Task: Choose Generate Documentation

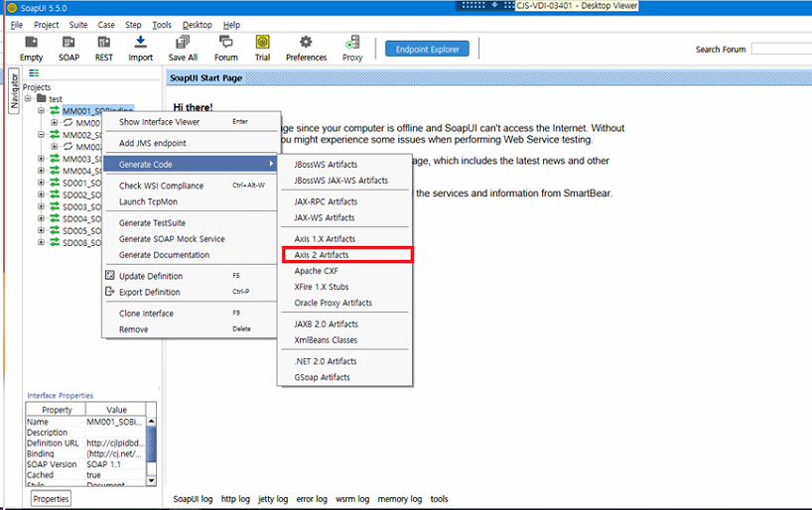Action: 191,255
